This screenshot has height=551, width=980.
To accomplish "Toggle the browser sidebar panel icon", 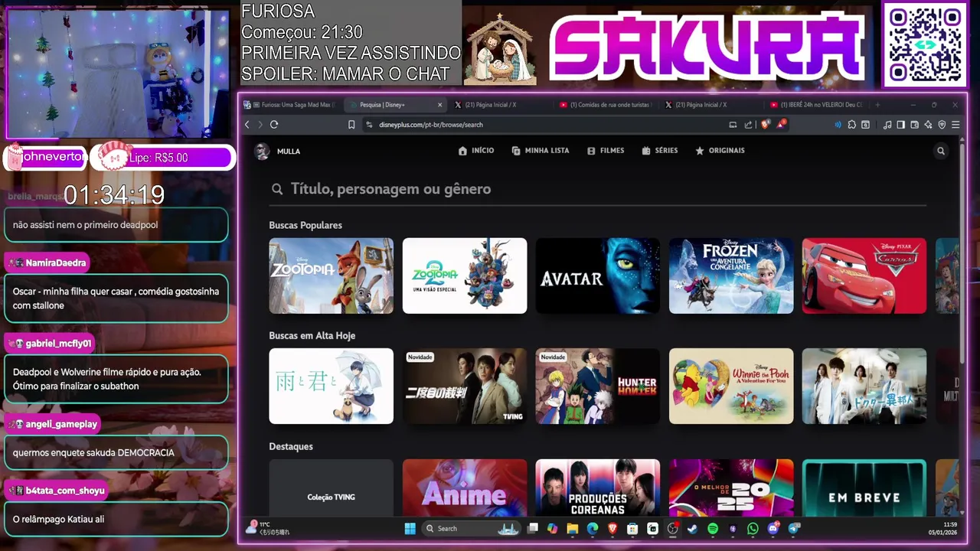I will point(901,125).
